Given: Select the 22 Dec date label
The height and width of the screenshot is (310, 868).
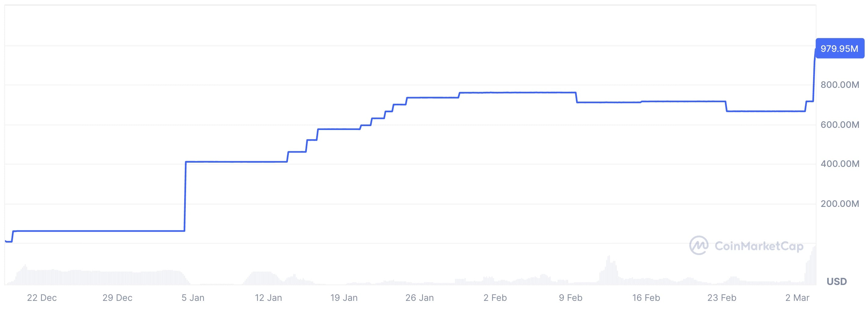Looking at the screenshot, I should point(42,298).
